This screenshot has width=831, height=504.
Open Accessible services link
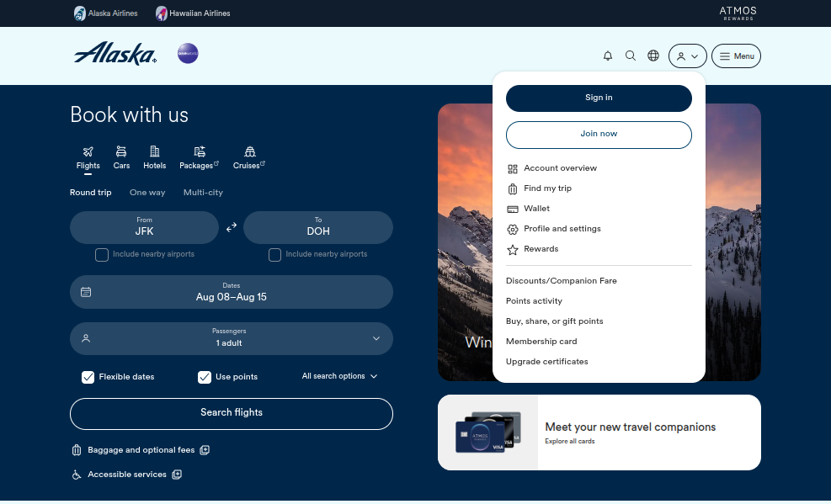coord(127,475)
